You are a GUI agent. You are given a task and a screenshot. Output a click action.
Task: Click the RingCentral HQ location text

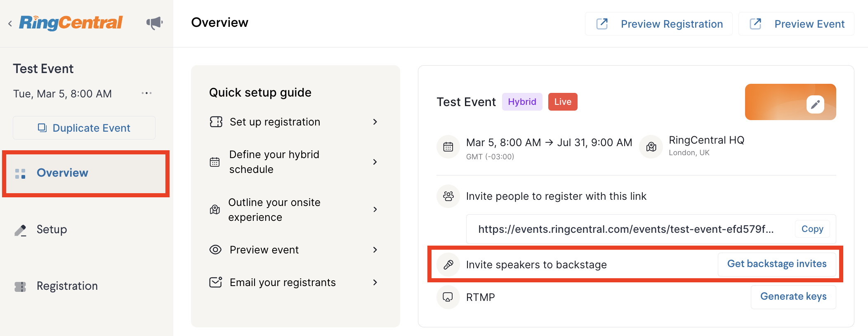pos(706,140)
